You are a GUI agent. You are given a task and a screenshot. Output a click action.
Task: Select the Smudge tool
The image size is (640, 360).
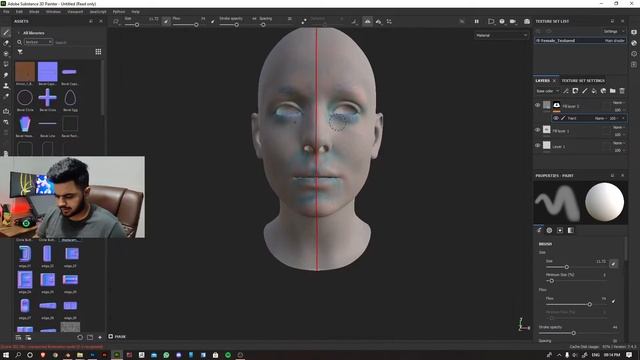click(x=6, y=75)
